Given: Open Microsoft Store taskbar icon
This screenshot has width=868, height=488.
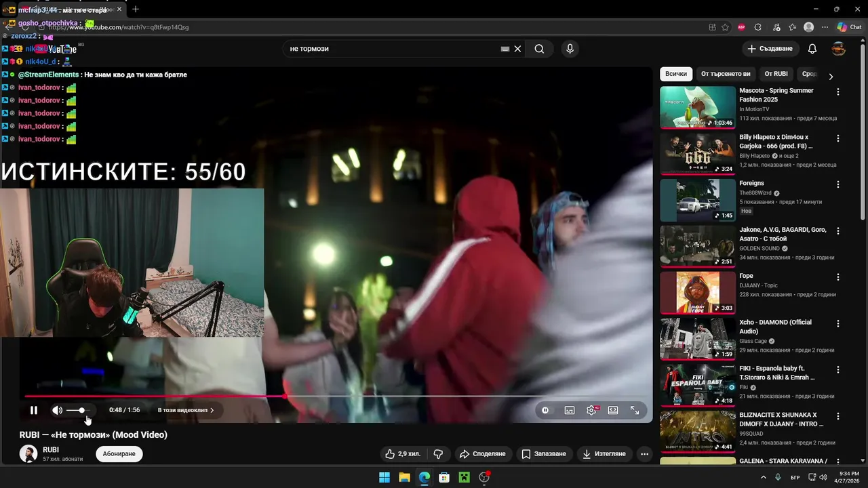Looking at the screenshot, I should pyautogui.click(x=444, y=477).
